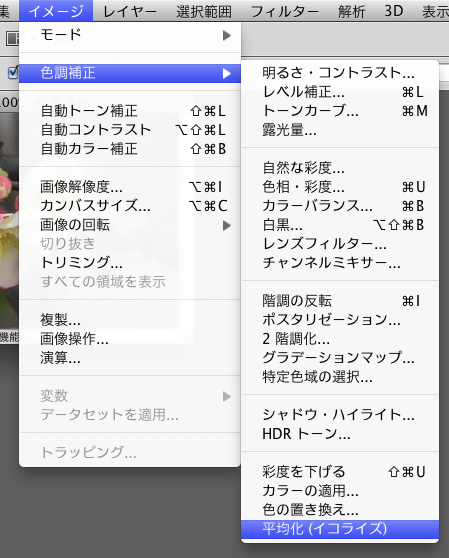
Task: Click the tool preset icon at left
Action: [12, 38]
